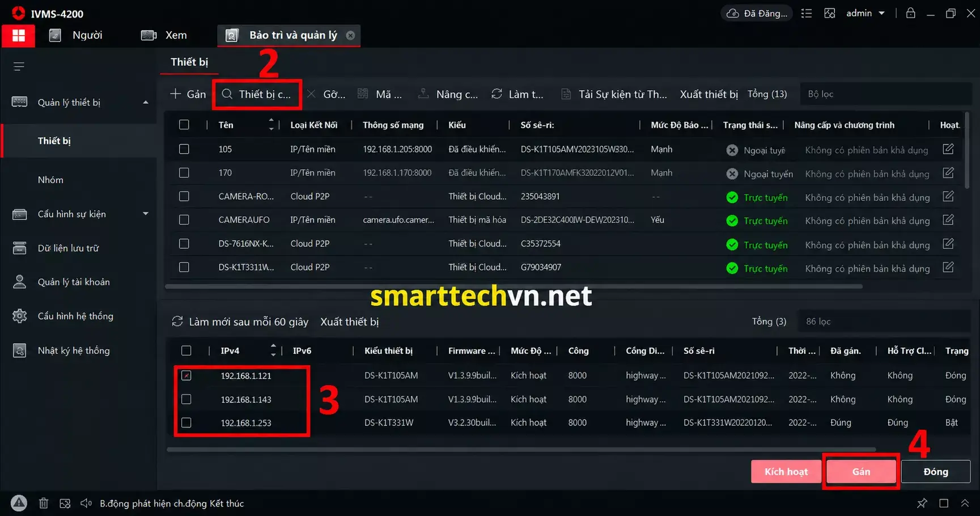Click the Gỡ remove device button
980x516 pixels.
point(326,94)
